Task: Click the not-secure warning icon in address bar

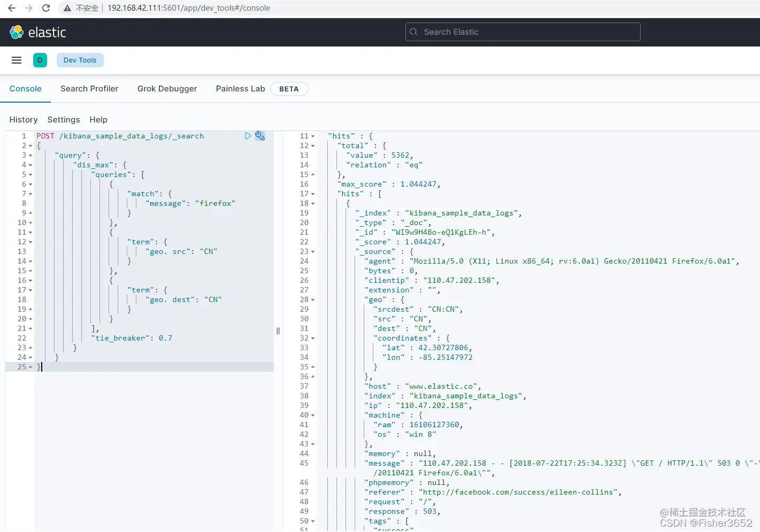Action: tap(67, 8)
